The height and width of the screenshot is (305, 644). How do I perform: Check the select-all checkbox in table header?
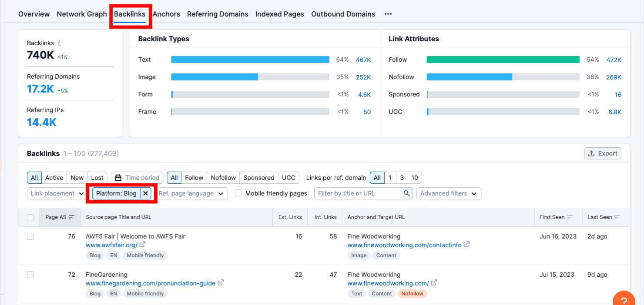coord(30,217)
